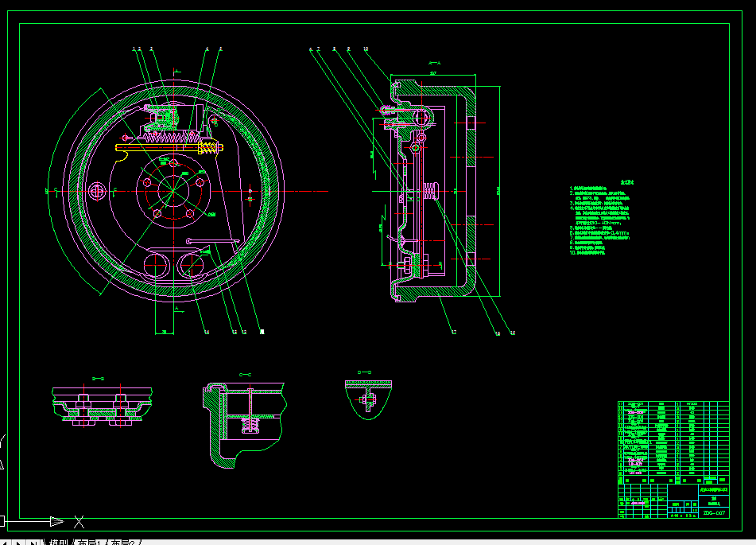Viewport: 756px width, 545px height.
Task: Select the B—B section view label
Action: [98, 379]
